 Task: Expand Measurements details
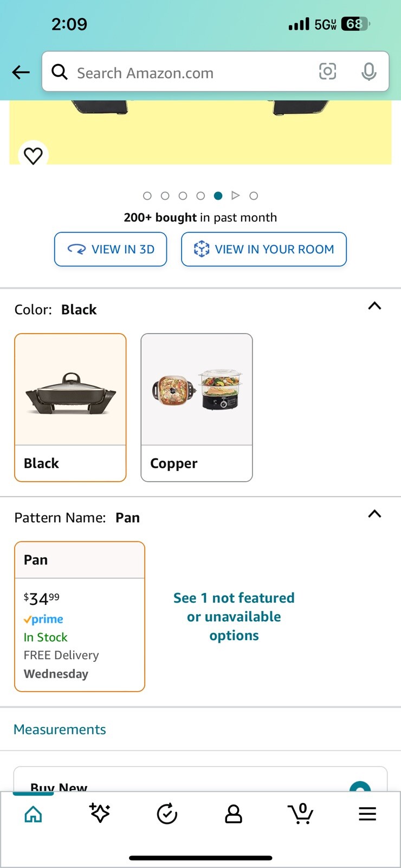click(60, 729)
